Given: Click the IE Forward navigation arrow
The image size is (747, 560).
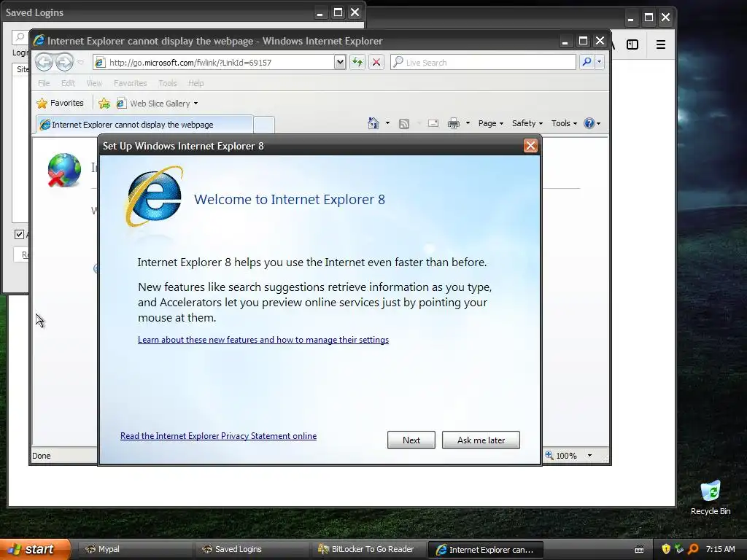Looking at the screenshot, I should pos(64,63).
